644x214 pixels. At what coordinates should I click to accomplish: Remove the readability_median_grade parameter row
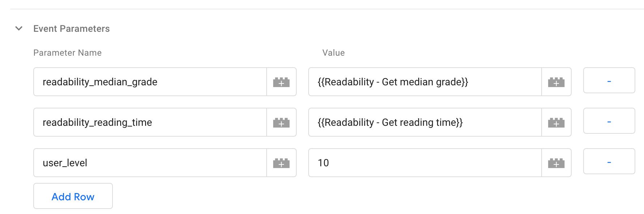pyautogui.click(x=609, y=80)
